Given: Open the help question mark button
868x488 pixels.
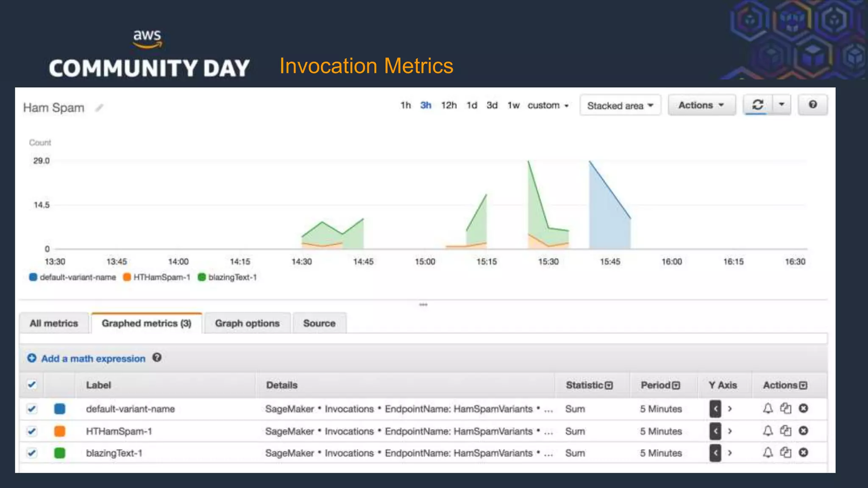Looking at the screenshot, I should point(812,105).
